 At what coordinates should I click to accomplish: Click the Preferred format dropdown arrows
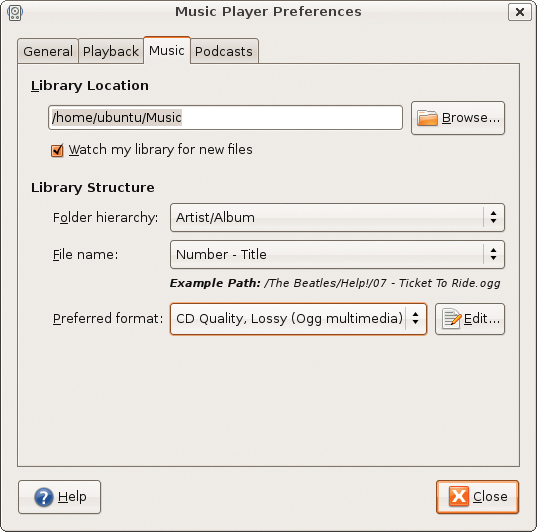point(415,318)
